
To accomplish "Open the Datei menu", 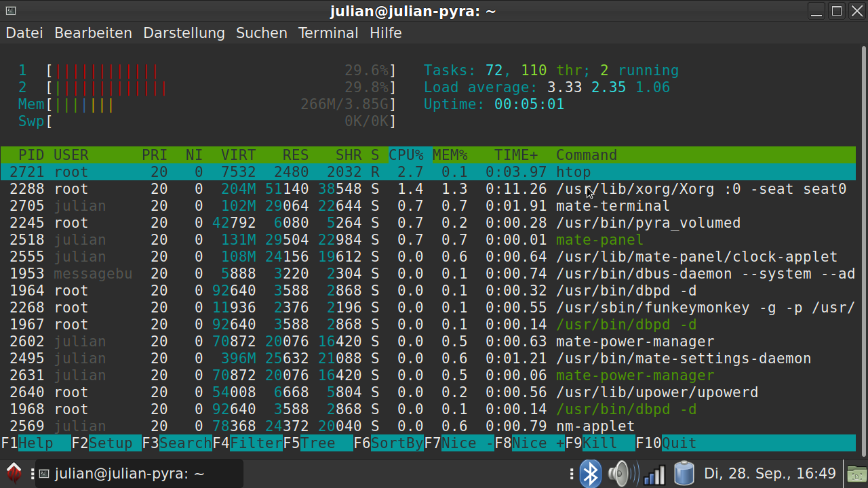I will pos(24,33).
